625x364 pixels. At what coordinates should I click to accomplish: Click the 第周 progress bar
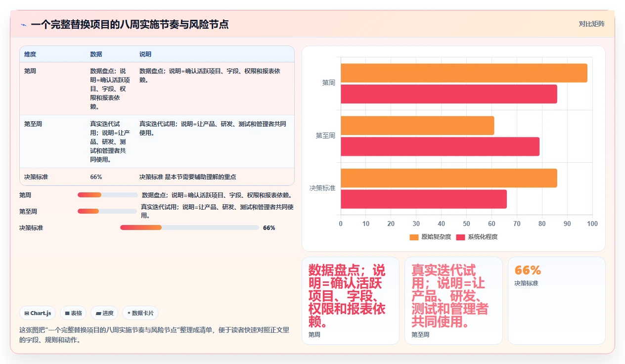point(108,195)
